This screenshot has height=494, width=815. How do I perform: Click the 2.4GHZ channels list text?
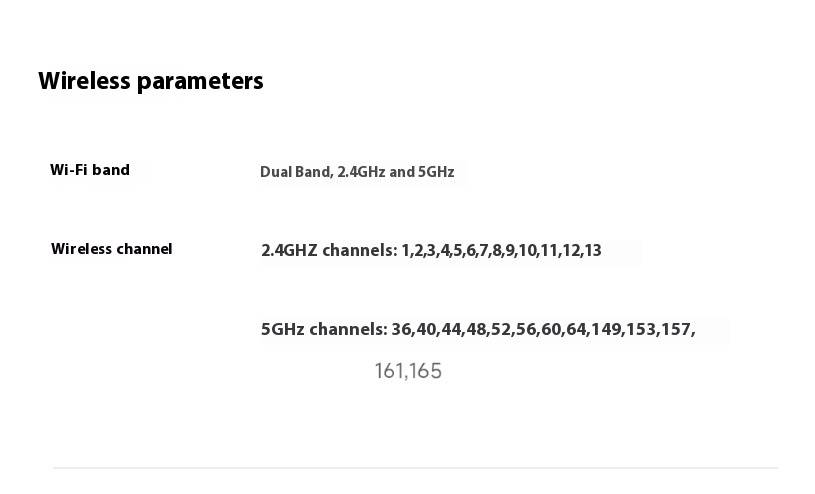(x=431, y=250)
